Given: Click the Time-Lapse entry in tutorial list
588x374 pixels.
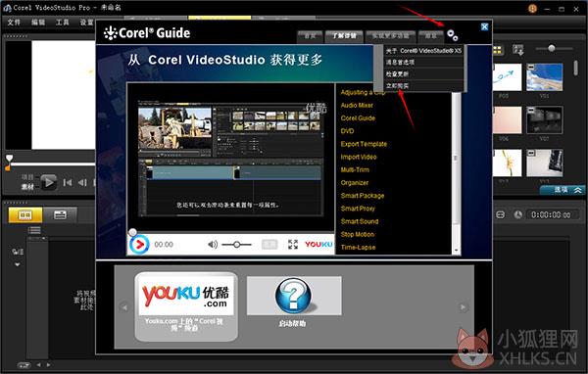Looking at the screenshot, I should (358, 248).
